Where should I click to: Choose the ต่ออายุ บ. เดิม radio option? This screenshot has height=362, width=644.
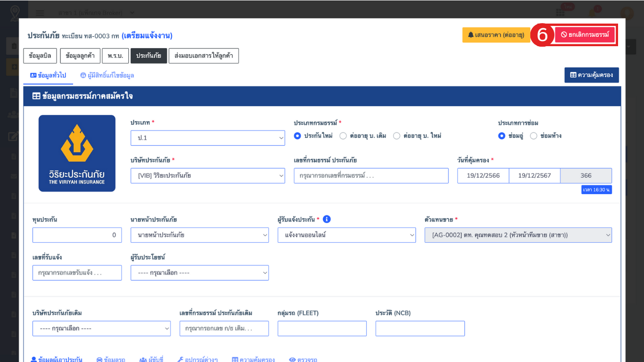(343, 136)
